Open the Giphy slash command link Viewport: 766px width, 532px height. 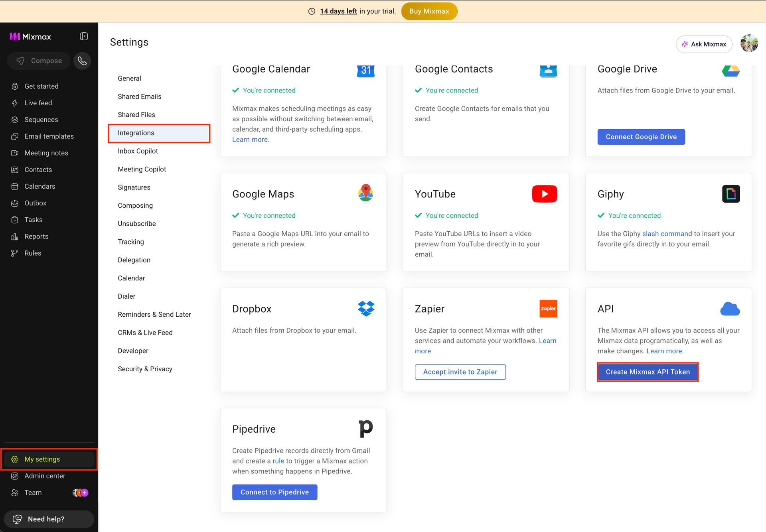[667, 234]
